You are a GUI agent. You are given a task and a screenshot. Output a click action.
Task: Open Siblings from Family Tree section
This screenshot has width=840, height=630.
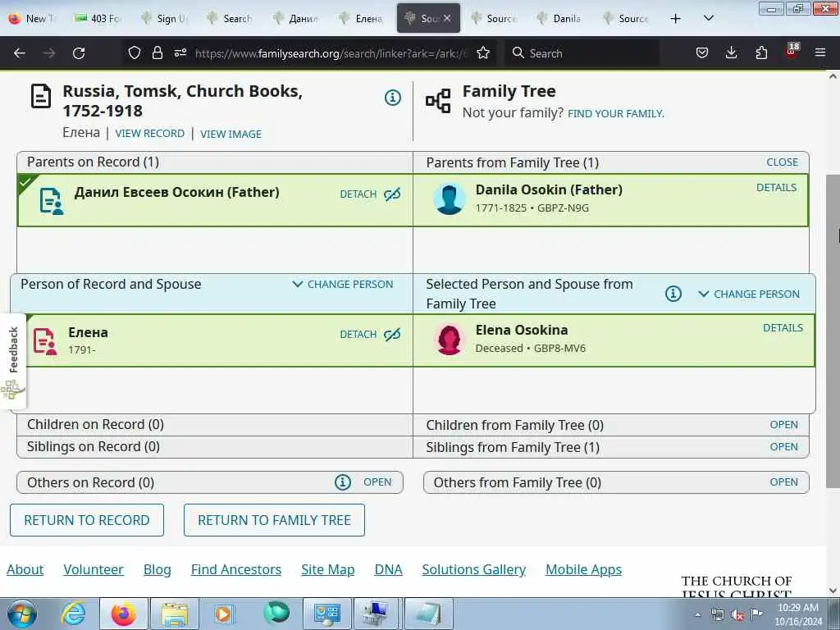coord(783,447)
